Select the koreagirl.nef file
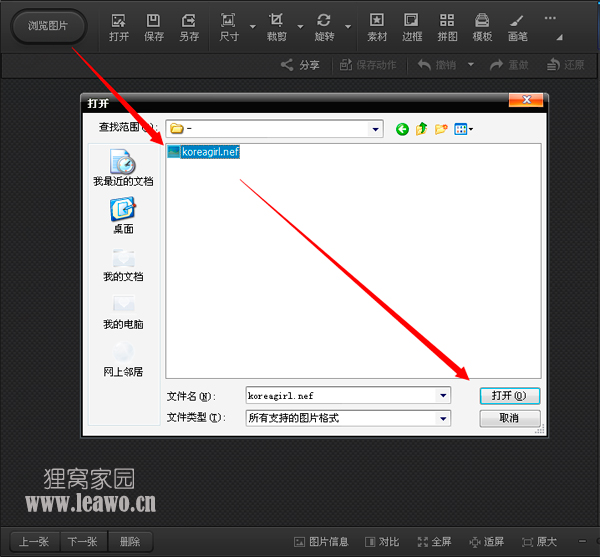Image resolution: width=600 pixels, height=557 pixels. tap(204, 152)
